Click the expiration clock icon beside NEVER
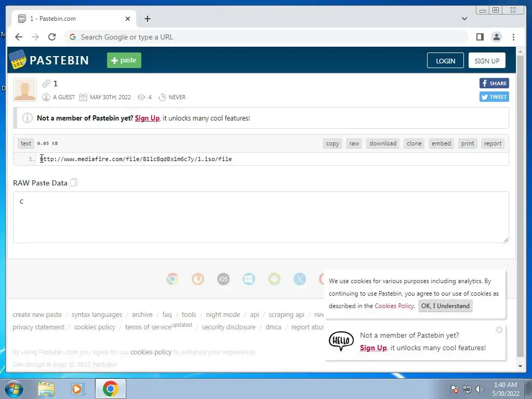Screen dimensions: 532x399 (x=162, y=97)
